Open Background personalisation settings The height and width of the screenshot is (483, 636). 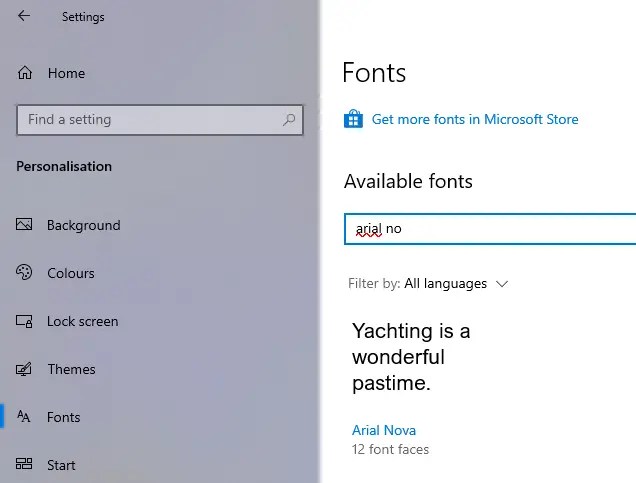pyautogui.click(x=84, y=225)
